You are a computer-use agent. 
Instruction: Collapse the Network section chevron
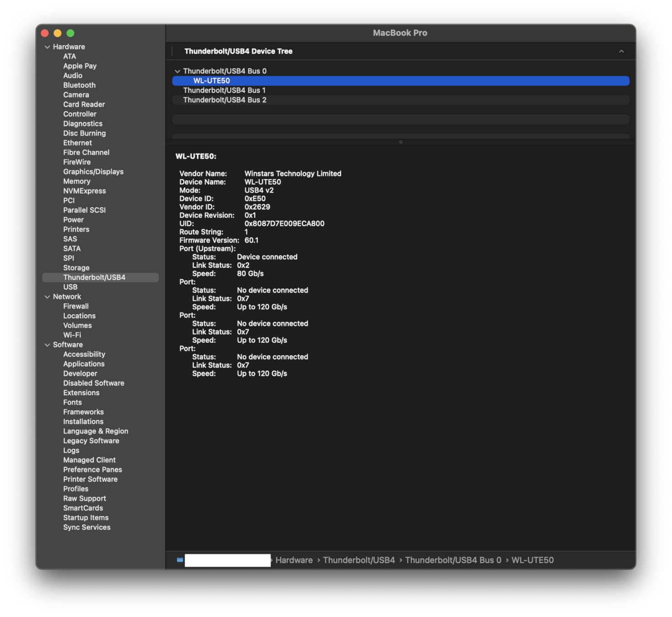coord(47,297)
